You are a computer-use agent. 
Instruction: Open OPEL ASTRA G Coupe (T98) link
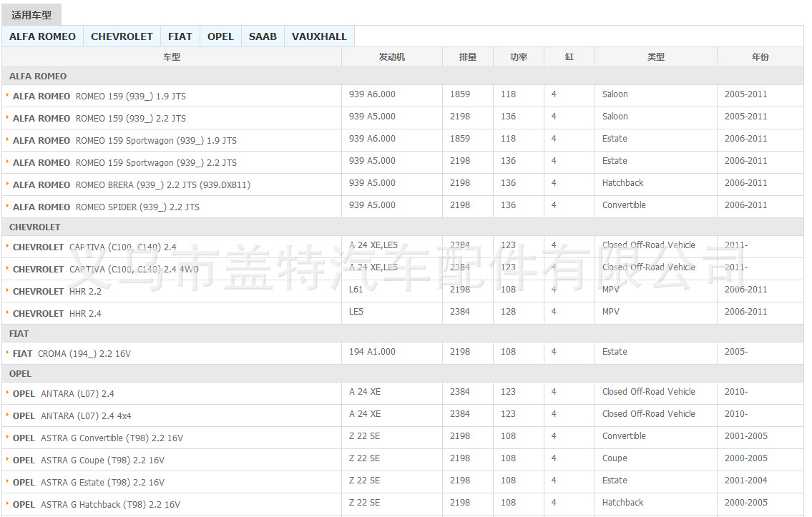coord(89,461)
